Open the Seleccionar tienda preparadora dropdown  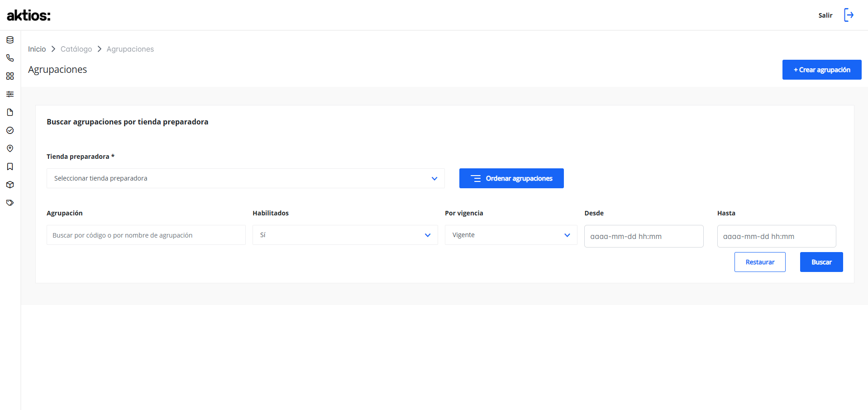point(246,178)
